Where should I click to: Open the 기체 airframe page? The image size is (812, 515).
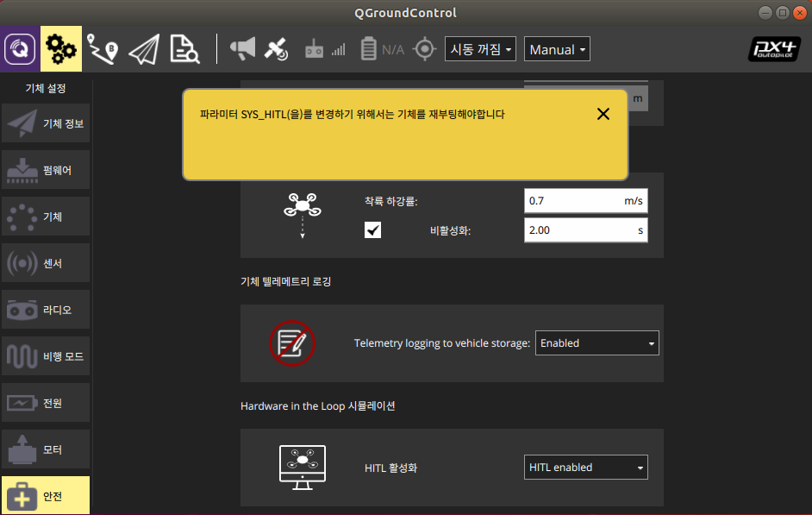click(46, 217)
